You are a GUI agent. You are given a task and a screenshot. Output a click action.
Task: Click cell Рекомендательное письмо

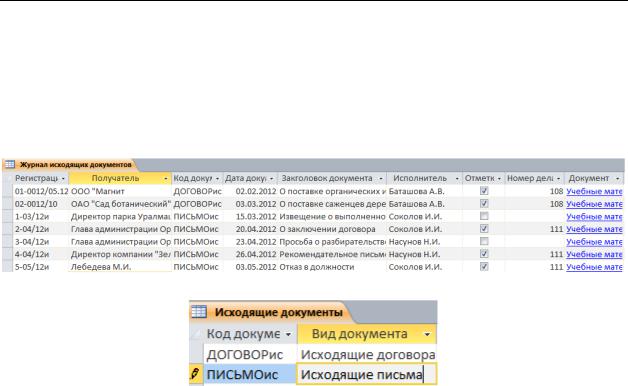[332, 254]
